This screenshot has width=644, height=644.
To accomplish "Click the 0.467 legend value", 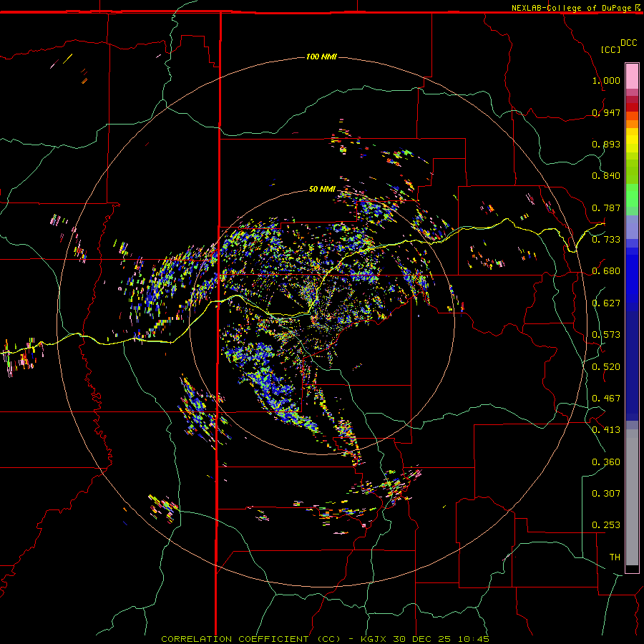I will click(x=606, y=398).
